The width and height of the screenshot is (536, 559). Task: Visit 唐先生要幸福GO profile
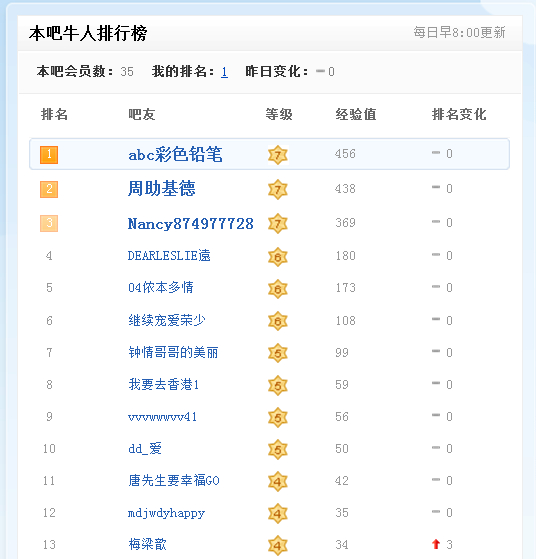click(174, 481)
